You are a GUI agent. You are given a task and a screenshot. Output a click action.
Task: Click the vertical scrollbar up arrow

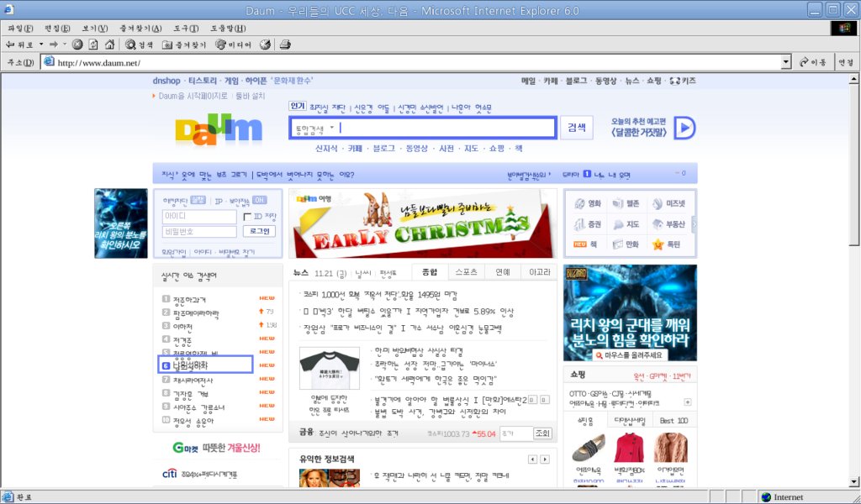click(x=854, y=79)
